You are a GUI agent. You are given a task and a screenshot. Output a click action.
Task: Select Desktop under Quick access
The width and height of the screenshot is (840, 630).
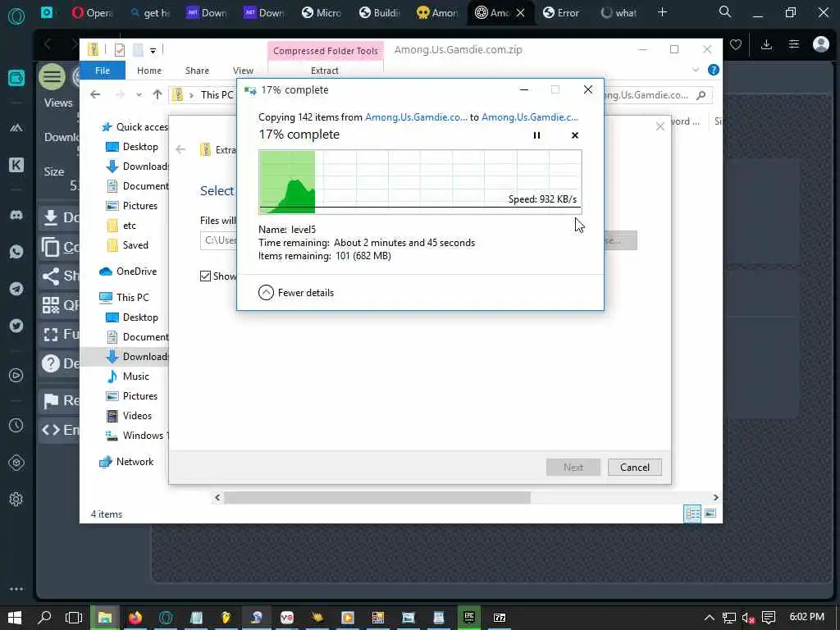click(132, 147)
